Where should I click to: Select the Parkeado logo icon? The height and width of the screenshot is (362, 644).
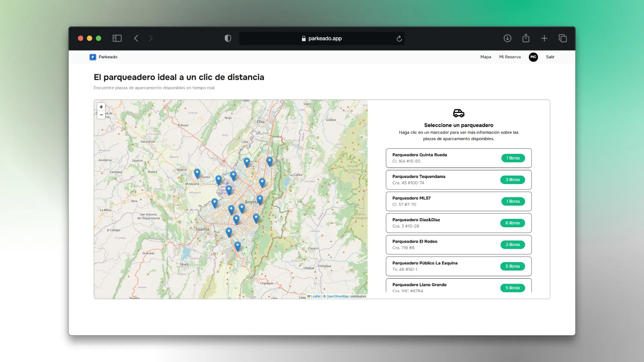(93, 57)
